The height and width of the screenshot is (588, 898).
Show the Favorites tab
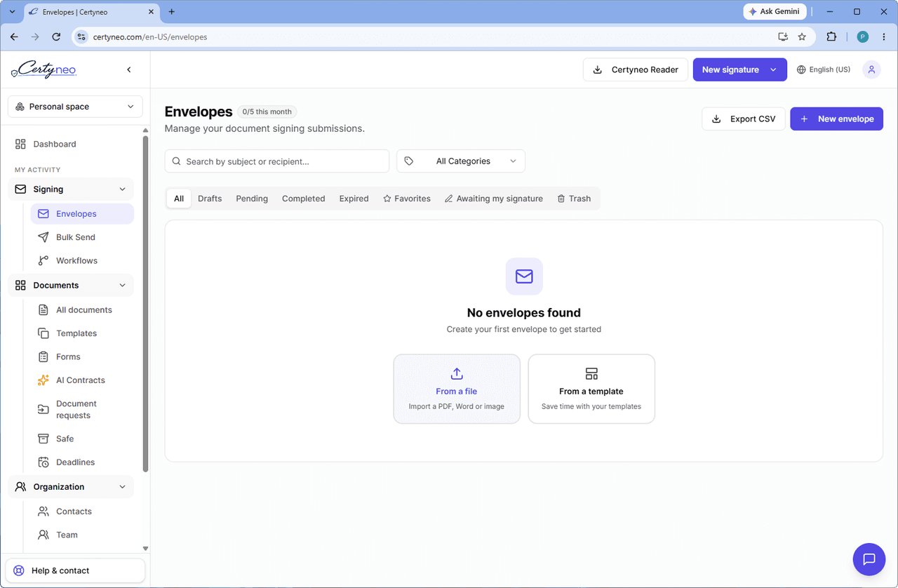(x=407, y=199)
